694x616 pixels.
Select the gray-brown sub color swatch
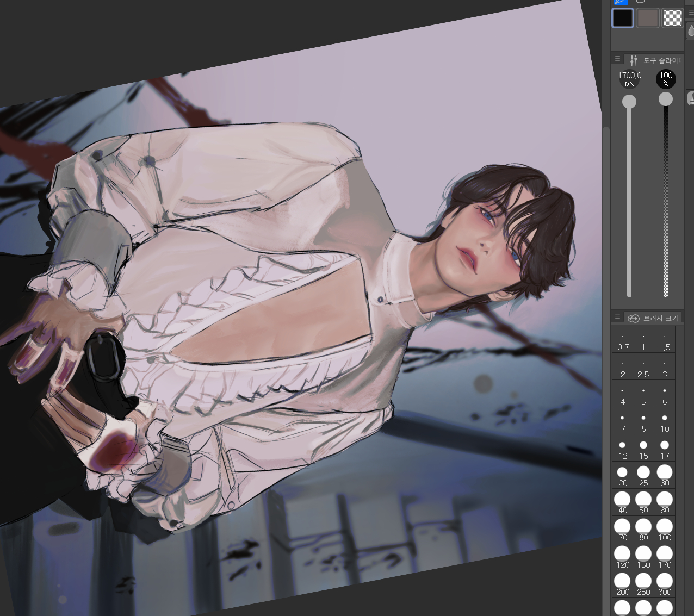point(647,18)
